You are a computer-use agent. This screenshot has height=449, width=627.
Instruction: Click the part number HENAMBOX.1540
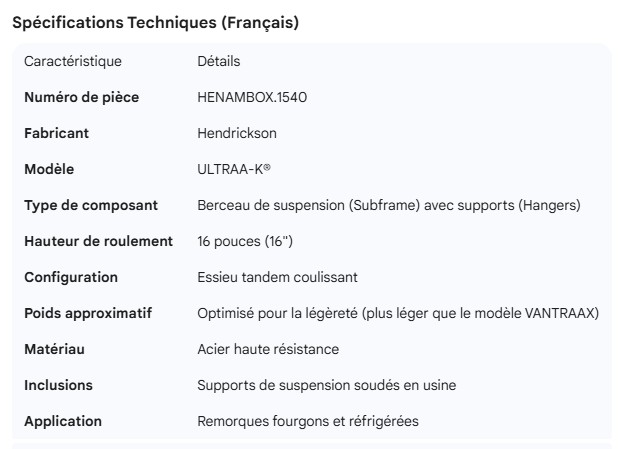(x=251, y=97)
